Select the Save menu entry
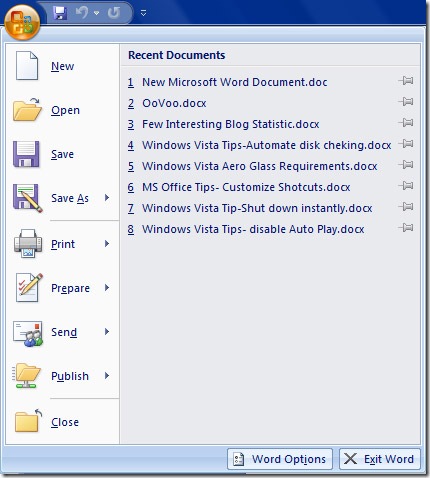The height and width of the screenshot is (478, 430). tap(62, 154)
